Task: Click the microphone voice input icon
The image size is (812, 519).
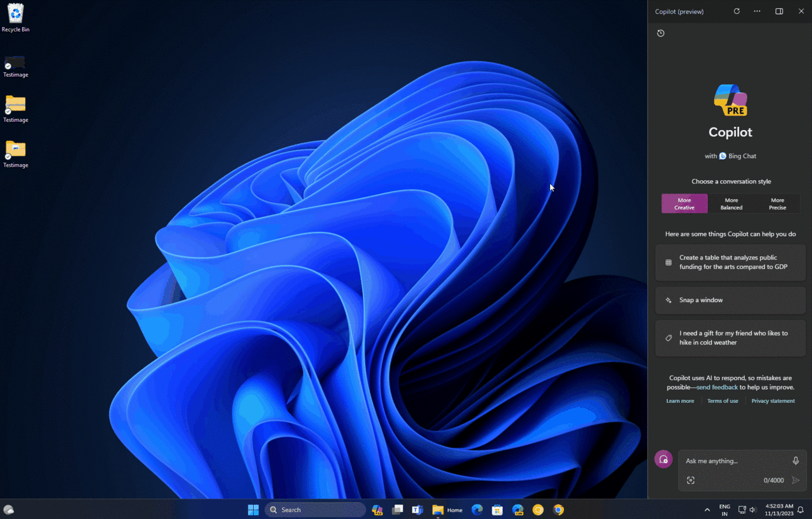Action: (x=796, y=461)
